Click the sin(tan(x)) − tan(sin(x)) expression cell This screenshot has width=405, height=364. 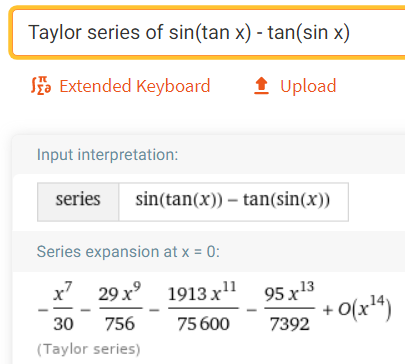coord(233,201)
